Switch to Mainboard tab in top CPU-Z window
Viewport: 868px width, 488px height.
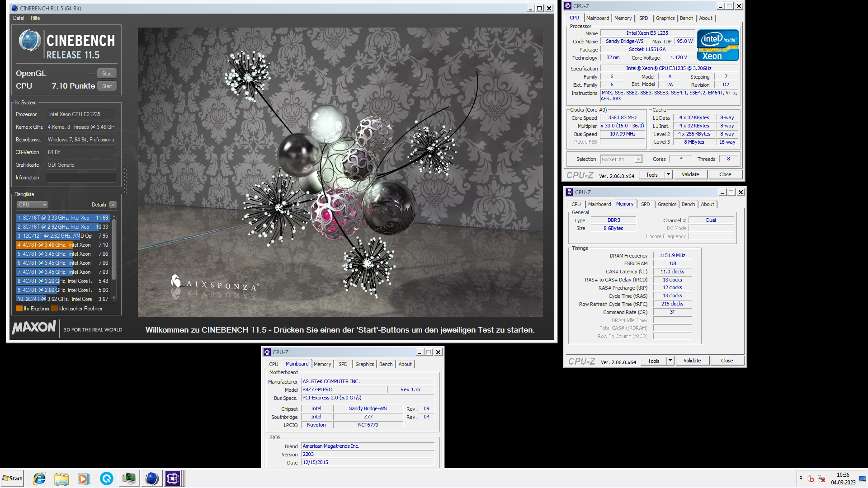pos(598,18)
